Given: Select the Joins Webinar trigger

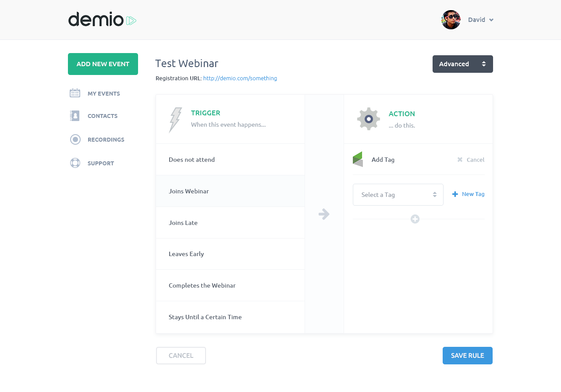Looking at the screenshot, I should 230,191.
